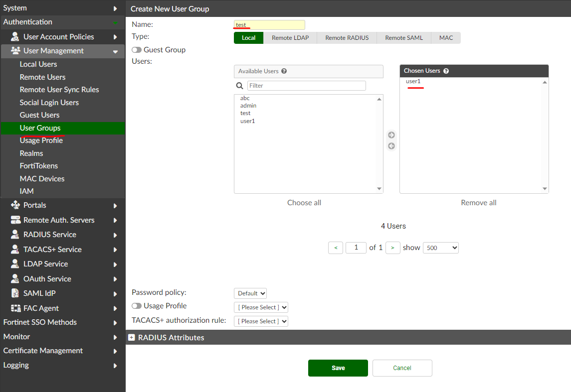Image resolution: width=571 pixels, height=392 pixels.
Task: Turn on the Usage Profile toggle
Action: (136, 306)
